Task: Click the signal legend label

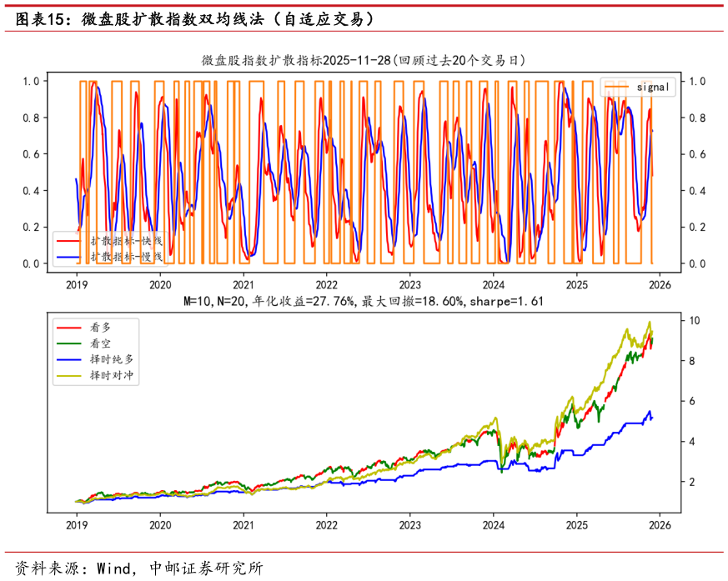Action: 653,87
